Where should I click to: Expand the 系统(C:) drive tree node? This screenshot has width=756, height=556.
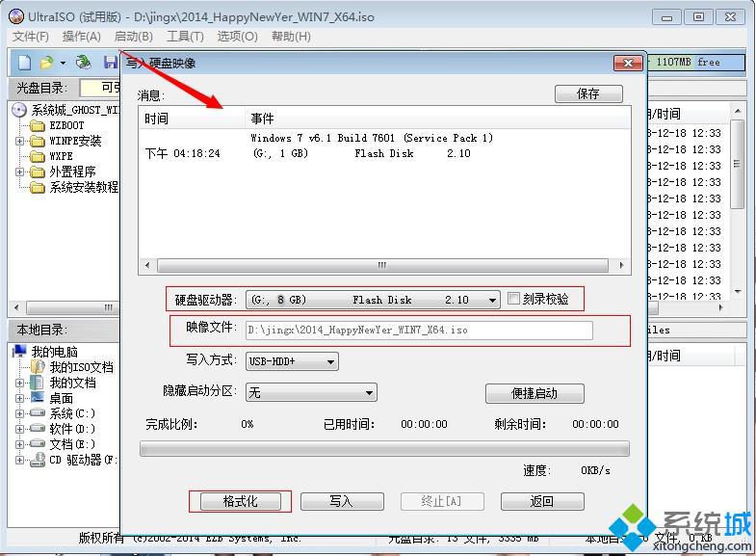(20, 413)
